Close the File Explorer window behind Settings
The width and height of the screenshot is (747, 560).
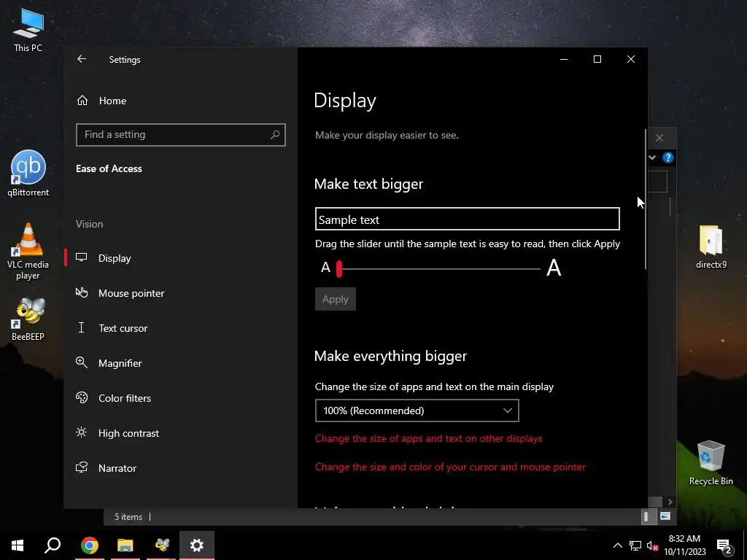click(659, 138)
